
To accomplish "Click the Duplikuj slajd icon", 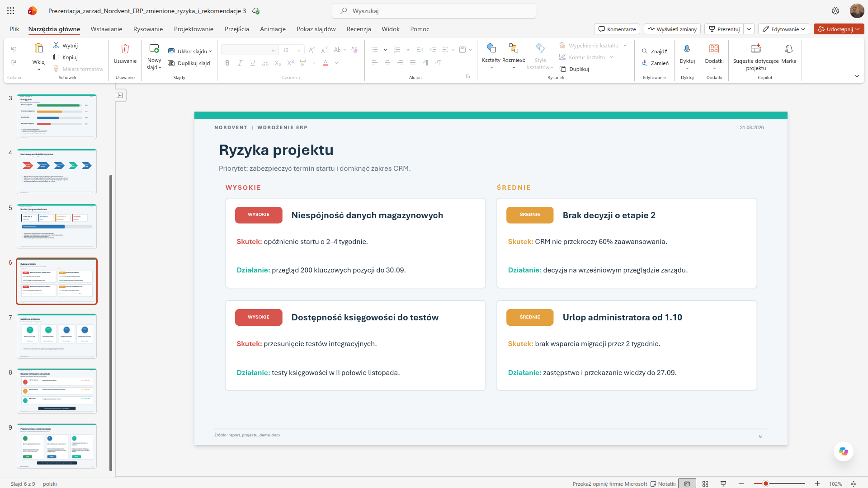I will [x=171, y=63].
